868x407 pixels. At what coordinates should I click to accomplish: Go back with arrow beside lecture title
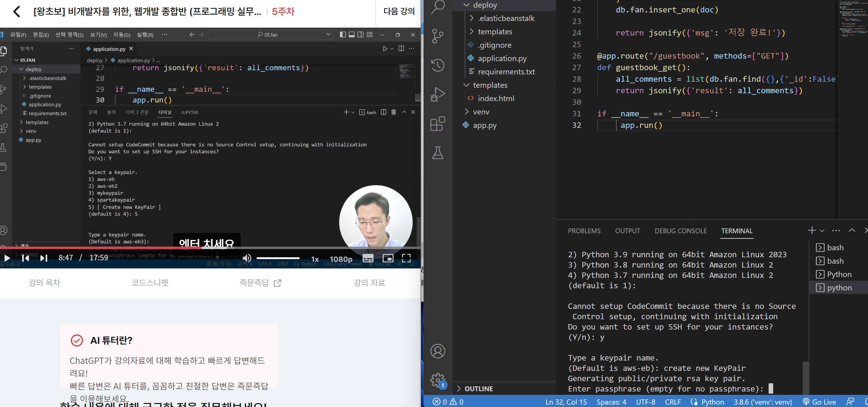click(16, 12)
